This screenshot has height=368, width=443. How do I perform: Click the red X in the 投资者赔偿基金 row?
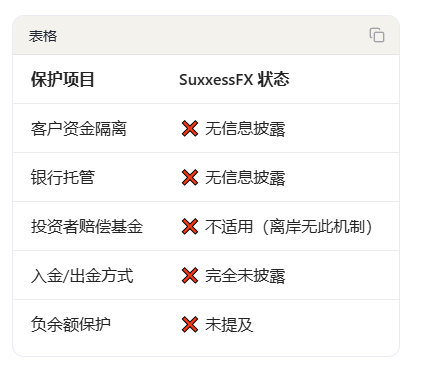click(190, 227)
